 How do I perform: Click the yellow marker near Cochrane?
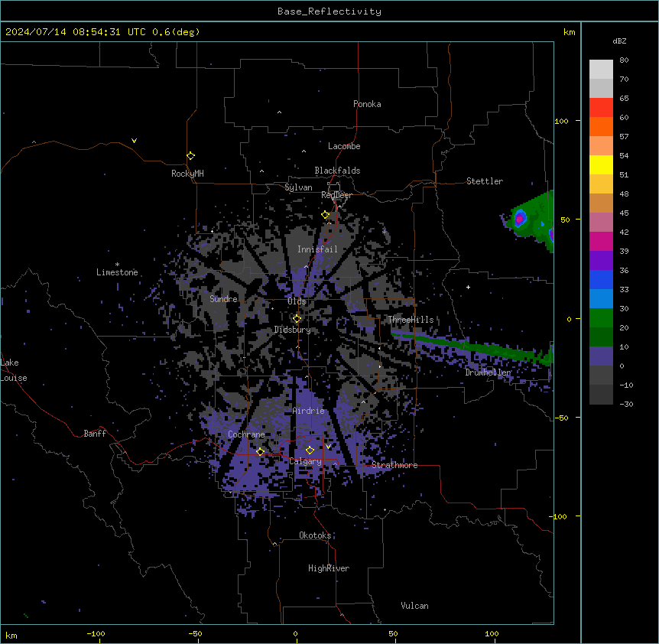pyautogui.click(x=260, y=451)
